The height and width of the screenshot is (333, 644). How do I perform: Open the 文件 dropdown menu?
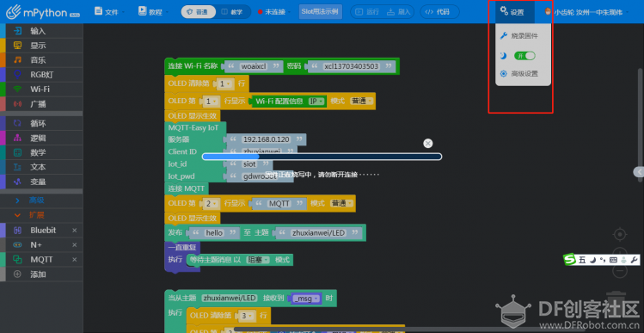(x=109, y=12)
